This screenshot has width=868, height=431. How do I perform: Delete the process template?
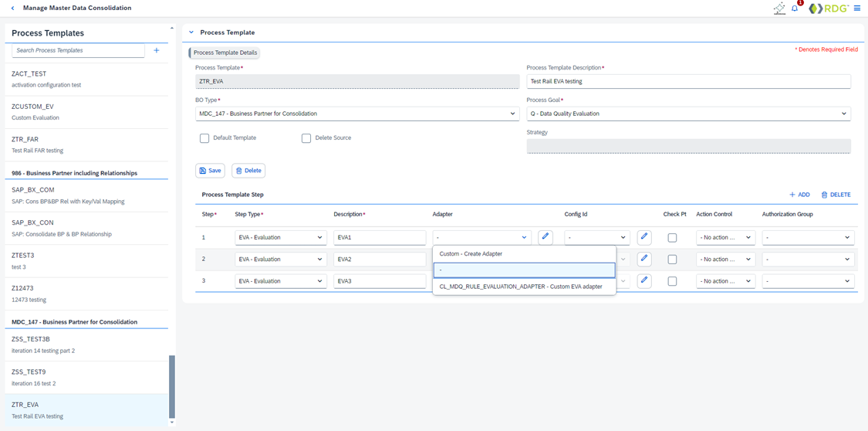[248, 171]
